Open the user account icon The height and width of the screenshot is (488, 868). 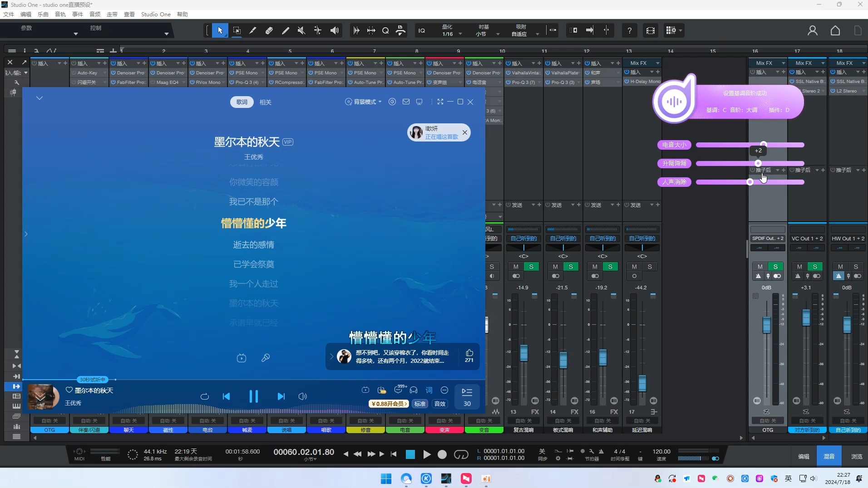(x=813, y=30)
